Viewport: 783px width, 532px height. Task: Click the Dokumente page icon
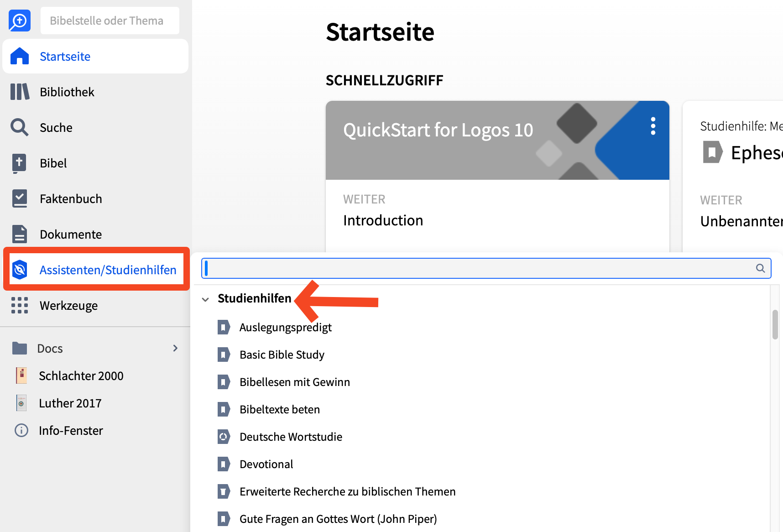[20, 234]
